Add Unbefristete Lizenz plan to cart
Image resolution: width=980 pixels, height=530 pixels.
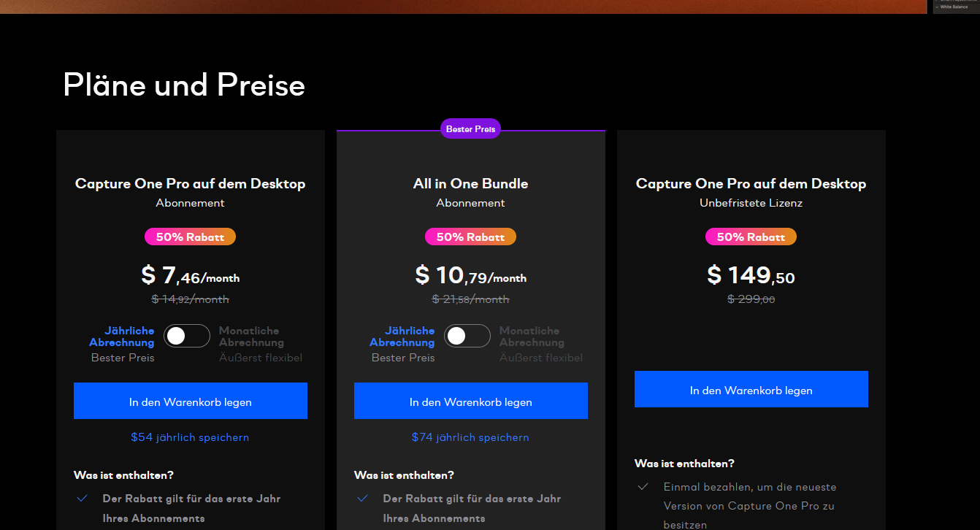pyautogui.click(x=751, y=390)
